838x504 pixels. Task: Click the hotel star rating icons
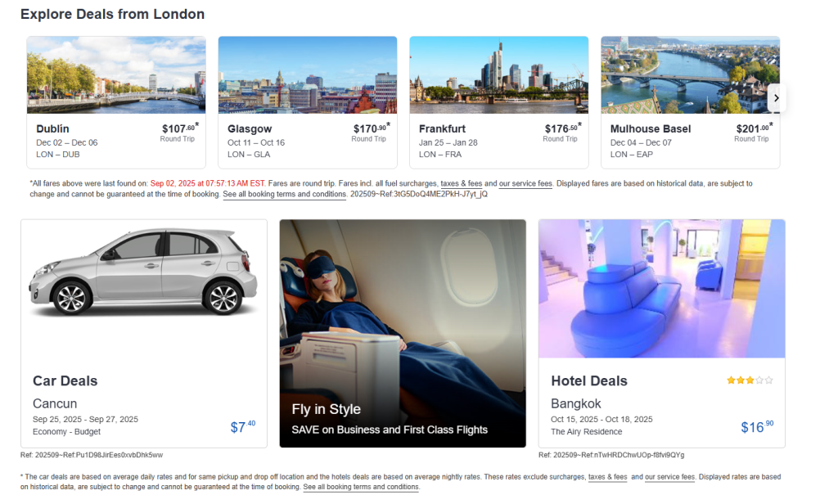pos(750,380)
